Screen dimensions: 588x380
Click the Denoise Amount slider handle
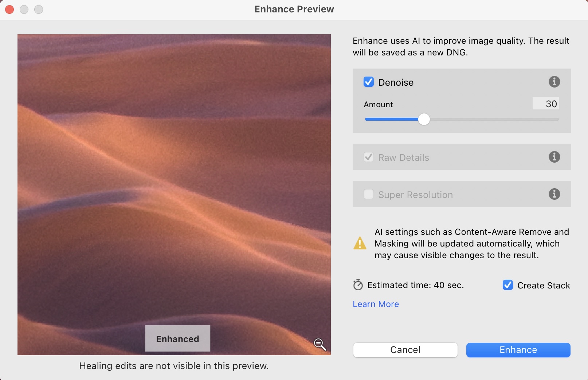click(x=424, y=119)
